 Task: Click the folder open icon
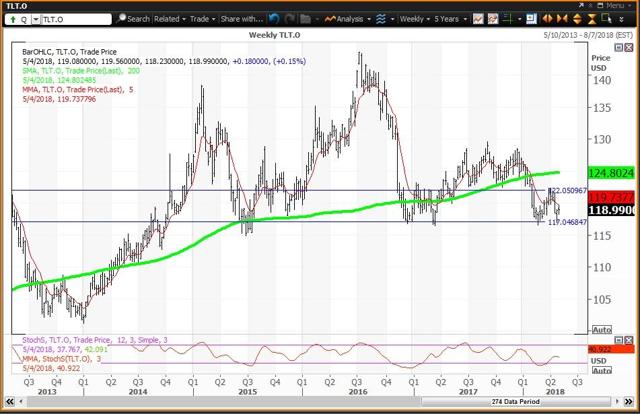306,19
